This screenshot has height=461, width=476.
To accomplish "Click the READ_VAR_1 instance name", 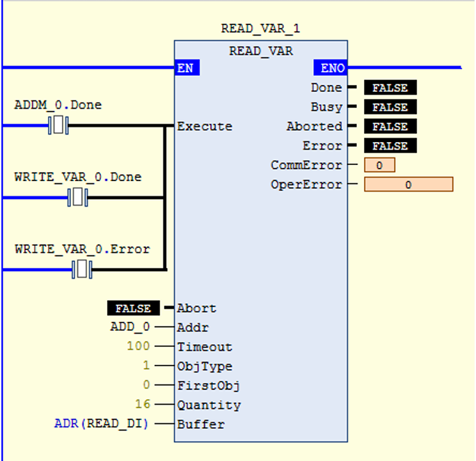I will (x=260, y=29).
